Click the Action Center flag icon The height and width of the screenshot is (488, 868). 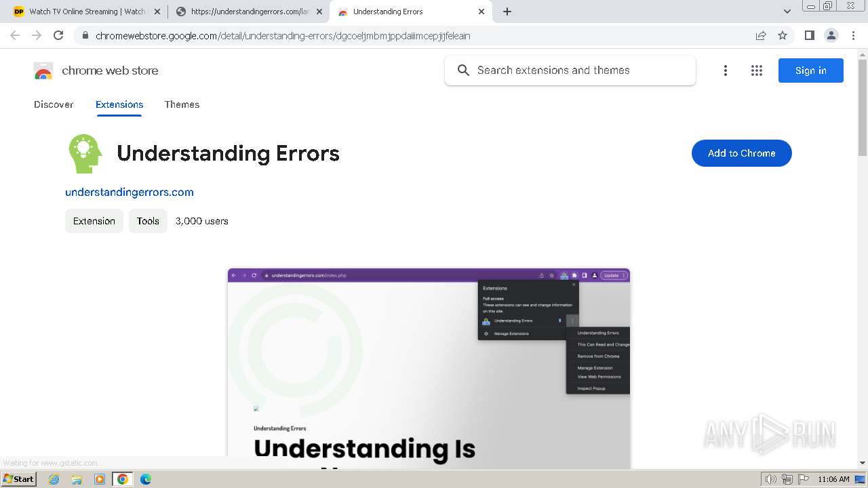coord(803,479)
